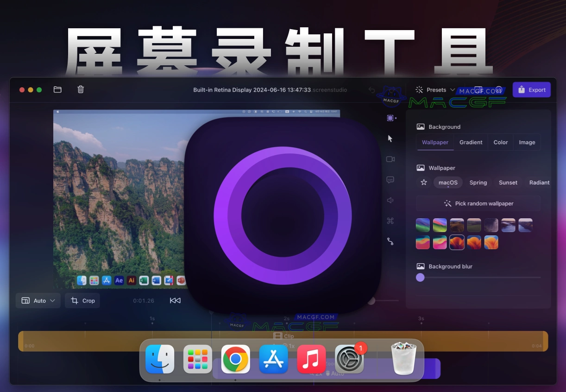Click the timeline zoom slider knob
Viewport: 566px width, 392px height.
[x=371, y=301]
